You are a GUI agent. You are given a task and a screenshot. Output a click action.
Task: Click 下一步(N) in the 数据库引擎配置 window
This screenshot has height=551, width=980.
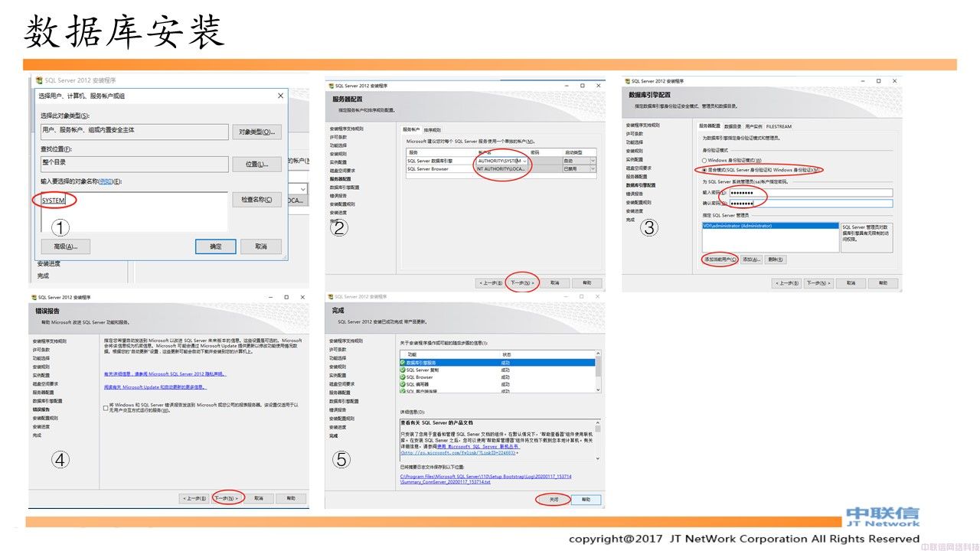818,283
